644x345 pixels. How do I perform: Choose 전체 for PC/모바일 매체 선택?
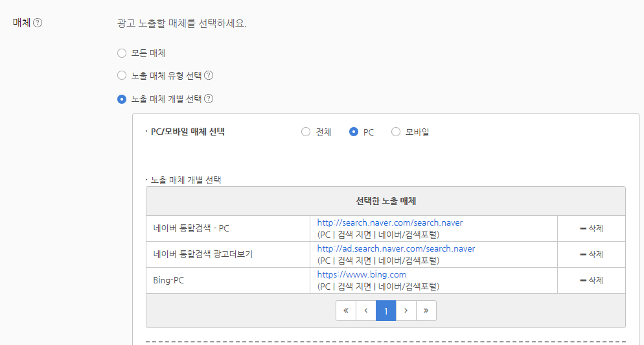[306, 132]
